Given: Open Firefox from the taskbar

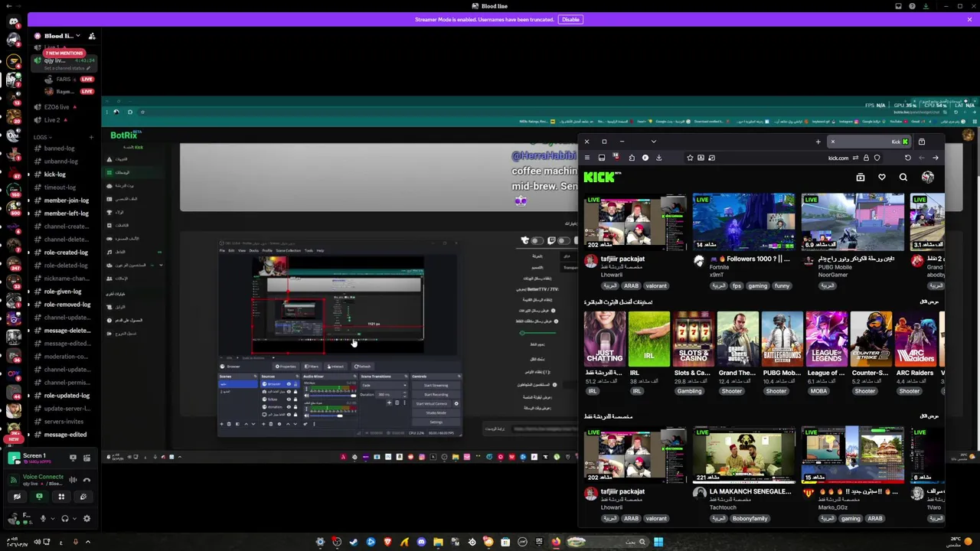Looking at the screenshot, I should pos(556,542).
